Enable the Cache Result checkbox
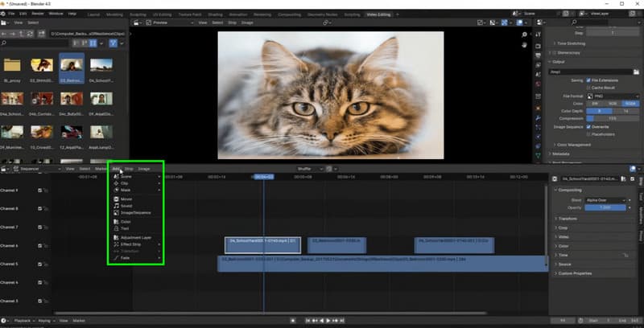The height and width of the screenshot is (328, 644). [588, 88]
